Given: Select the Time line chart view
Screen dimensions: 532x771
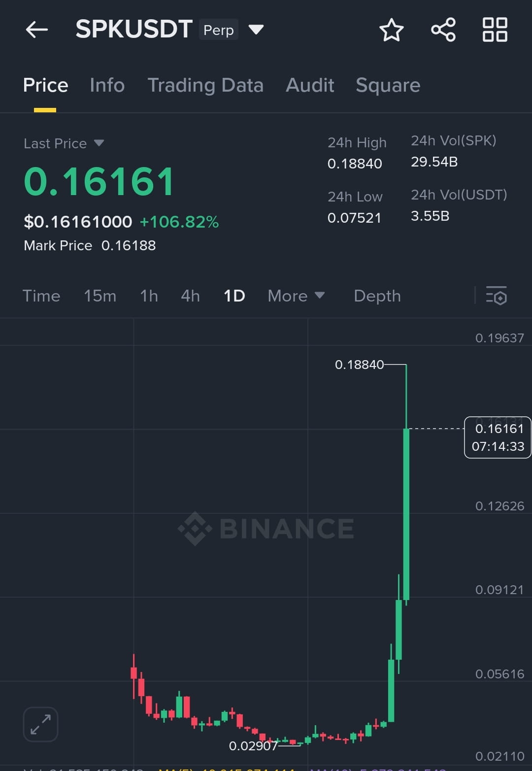Looking at the screenshot, I should [x=41, y=296].
